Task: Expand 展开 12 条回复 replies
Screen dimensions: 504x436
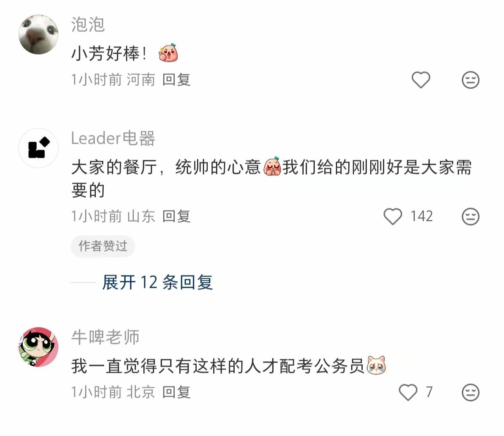Action: (x=157, y=282)
